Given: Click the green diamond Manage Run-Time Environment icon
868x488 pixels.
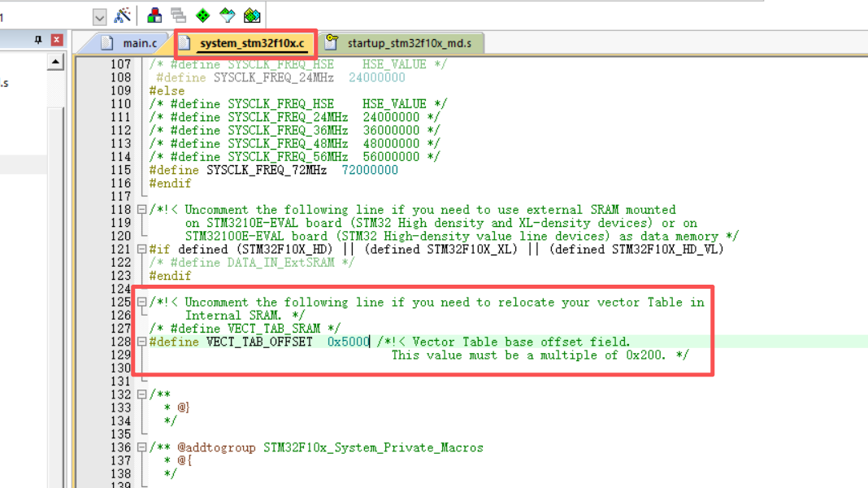Looking at the screenshot, I should 202,15.
